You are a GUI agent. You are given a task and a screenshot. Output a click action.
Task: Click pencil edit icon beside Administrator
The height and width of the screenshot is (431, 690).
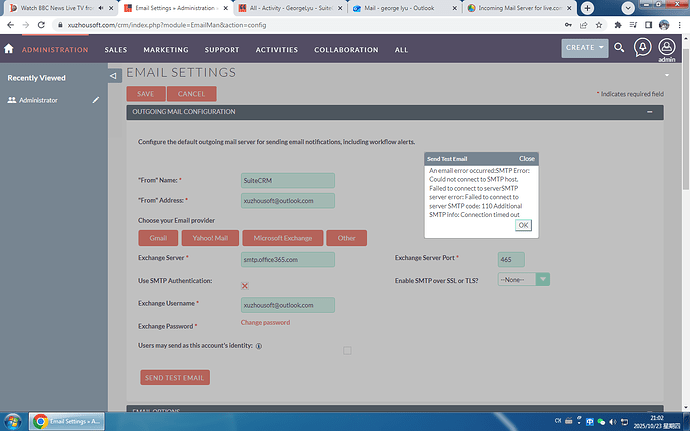pyautogui.click(x=96, y=100)
